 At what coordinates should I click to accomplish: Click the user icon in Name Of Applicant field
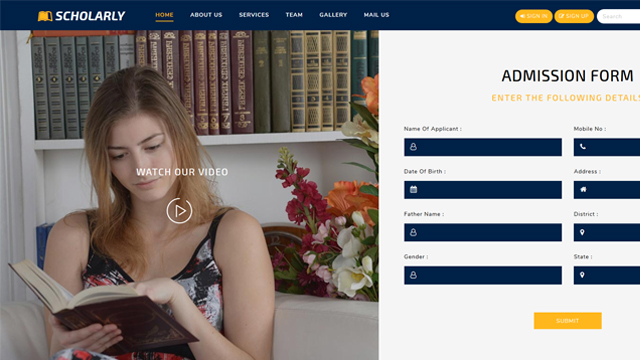pyautogui.click(x=413, y=147)
